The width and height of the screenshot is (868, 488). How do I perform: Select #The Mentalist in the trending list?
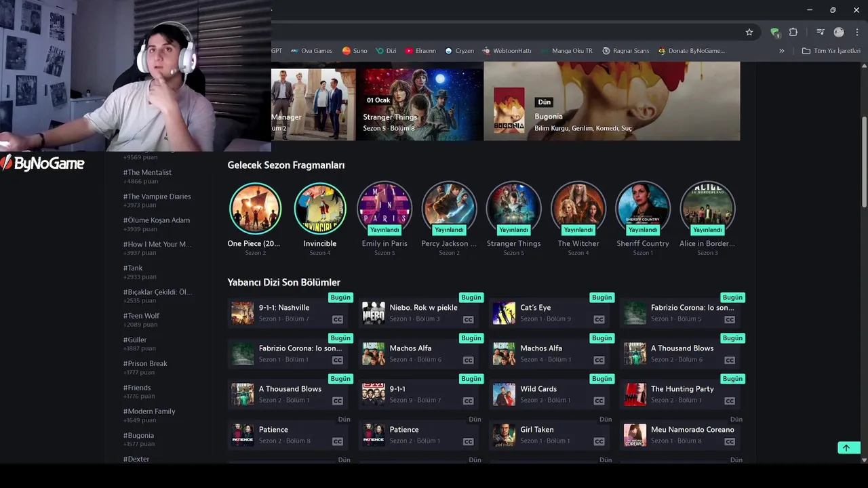pos(147,172)
